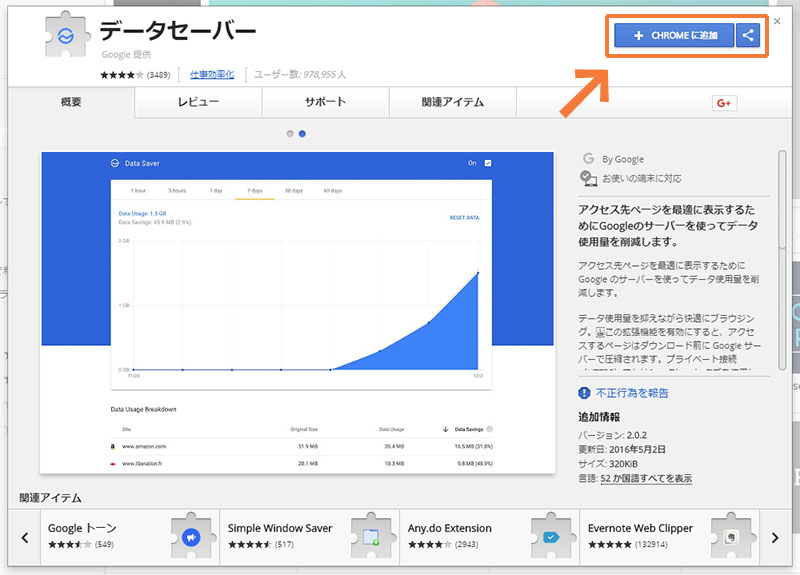
Task: Click the Google 提供 text under the title
Action: click(126, 55)
